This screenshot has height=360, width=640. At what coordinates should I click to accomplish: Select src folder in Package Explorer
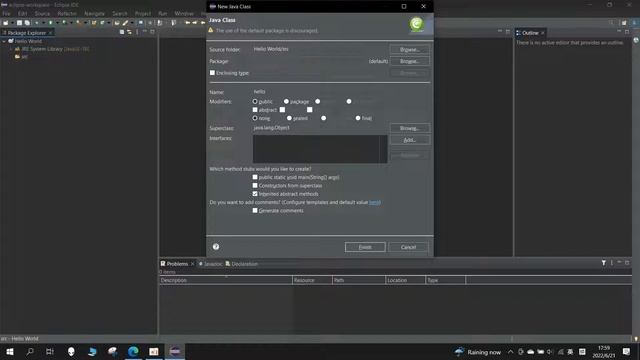[21, 57]
